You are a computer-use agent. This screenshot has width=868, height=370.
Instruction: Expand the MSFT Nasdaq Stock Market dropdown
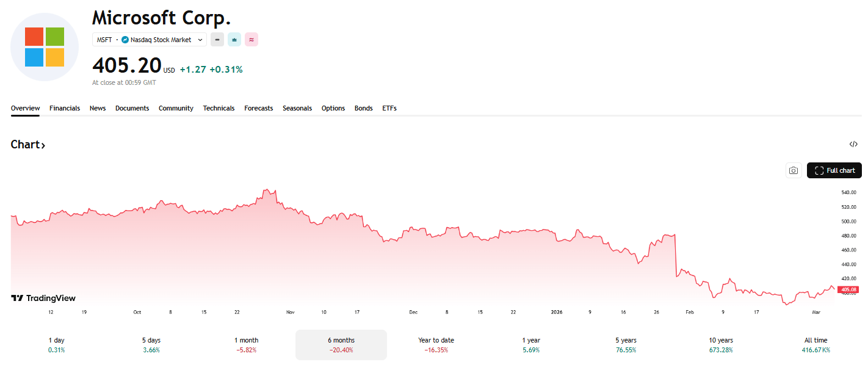[200, 40]
